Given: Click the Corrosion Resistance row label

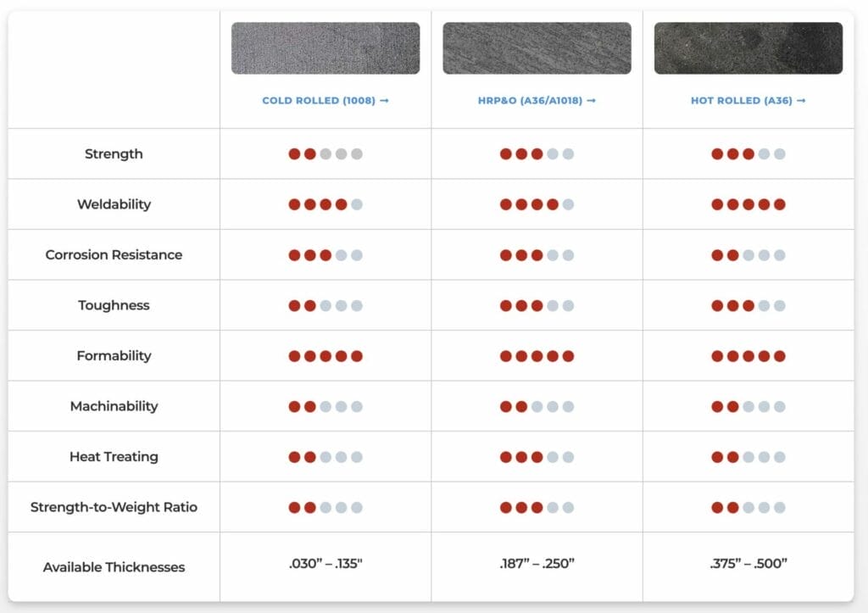Looking at the screenshot, I should pyautogui.click(x=114, y=255).
